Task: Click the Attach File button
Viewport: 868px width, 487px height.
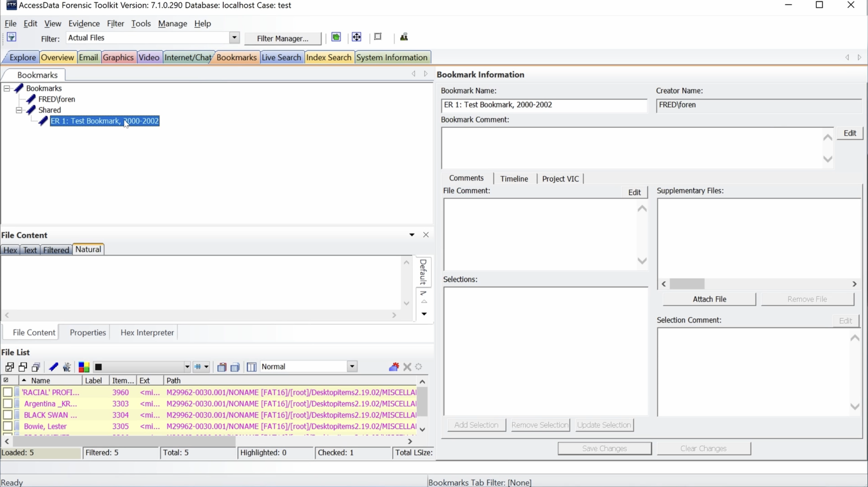Action: 709,299
